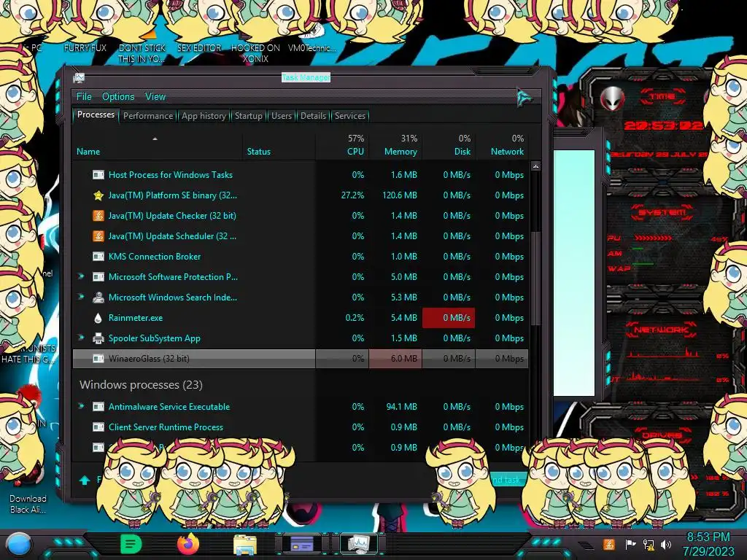This screenshot has width=747, height=560.
Task: Click the Microsoft Software Protection process icon
Action: point(98,277)
